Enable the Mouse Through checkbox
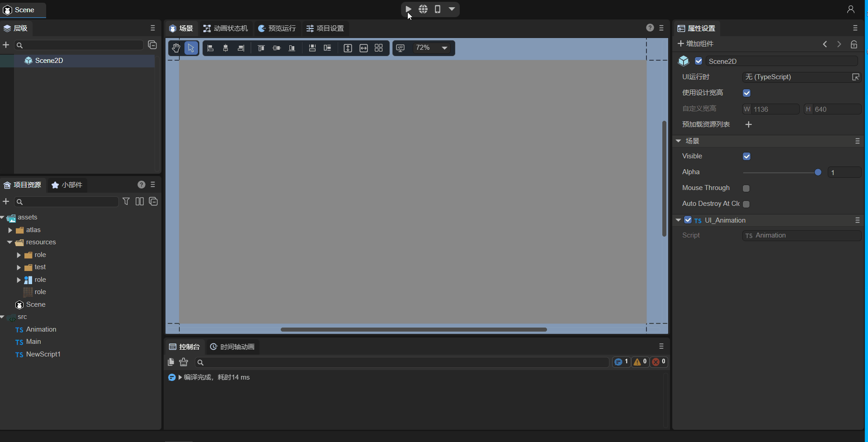The image size is (868, 442). (x=746, y=188)
